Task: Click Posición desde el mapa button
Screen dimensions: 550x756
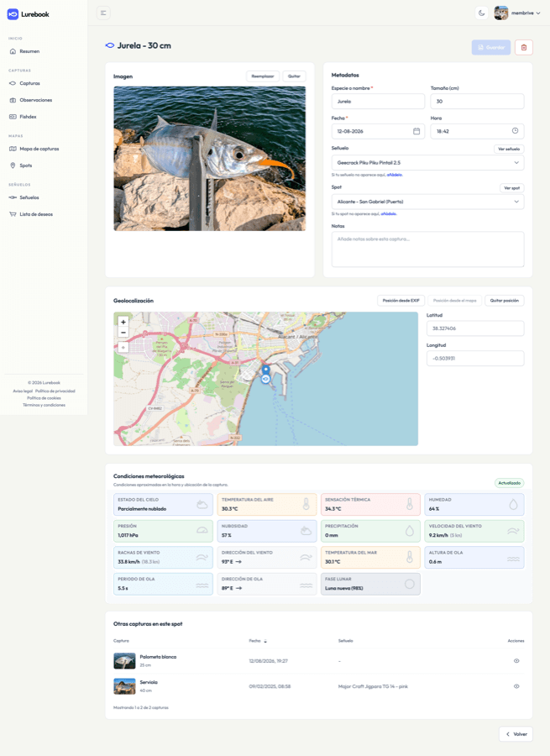Action: click(x=454, y=301)
